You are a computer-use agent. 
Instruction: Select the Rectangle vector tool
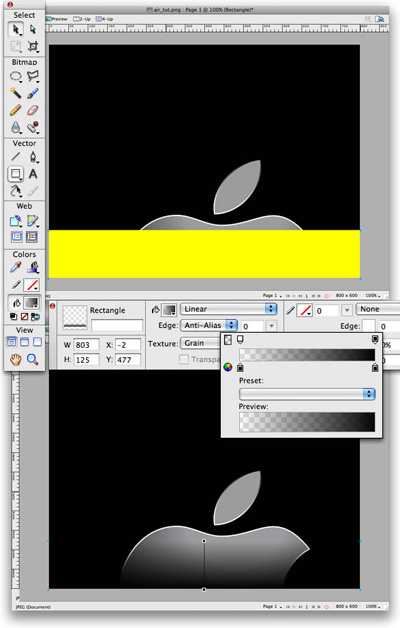point(16,174)
